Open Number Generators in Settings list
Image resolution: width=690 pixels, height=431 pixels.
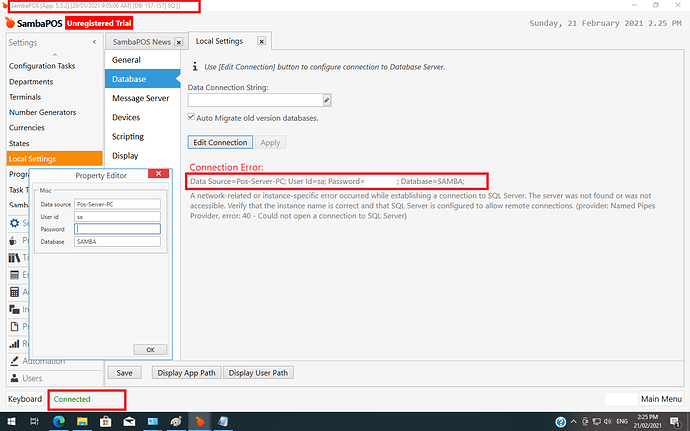click(43, 113)
